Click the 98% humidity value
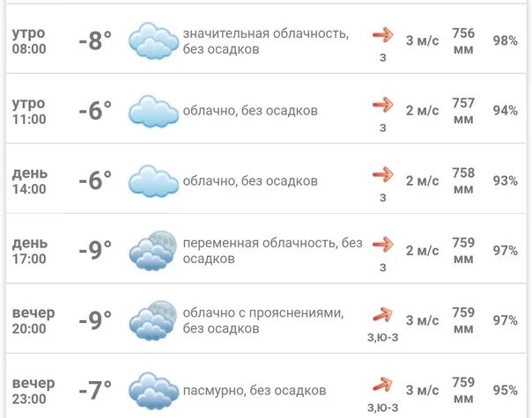 [506, 40]
